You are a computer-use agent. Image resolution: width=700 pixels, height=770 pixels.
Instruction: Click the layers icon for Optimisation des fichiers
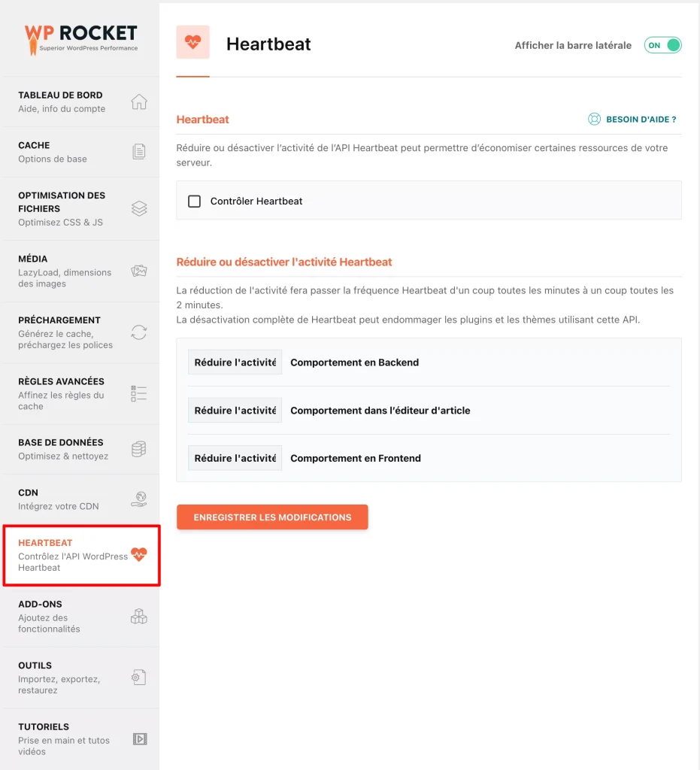tap(139, 209)
